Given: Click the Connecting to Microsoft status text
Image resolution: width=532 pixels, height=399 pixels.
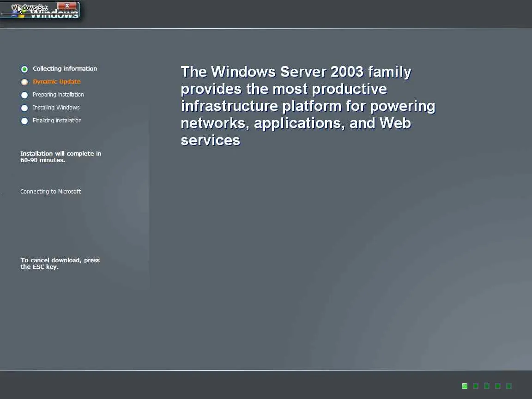Looking at the screenshot, I should pyautogui.click(x=50, y=192).
